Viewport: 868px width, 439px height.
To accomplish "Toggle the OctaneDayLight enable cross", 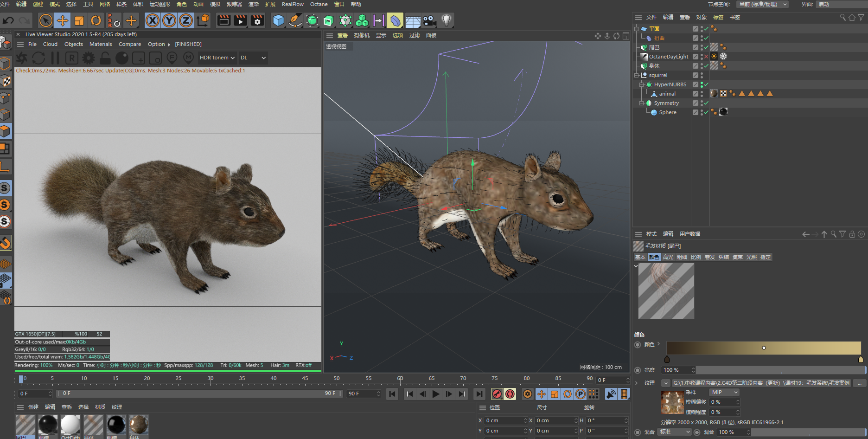I will point(706,57).
